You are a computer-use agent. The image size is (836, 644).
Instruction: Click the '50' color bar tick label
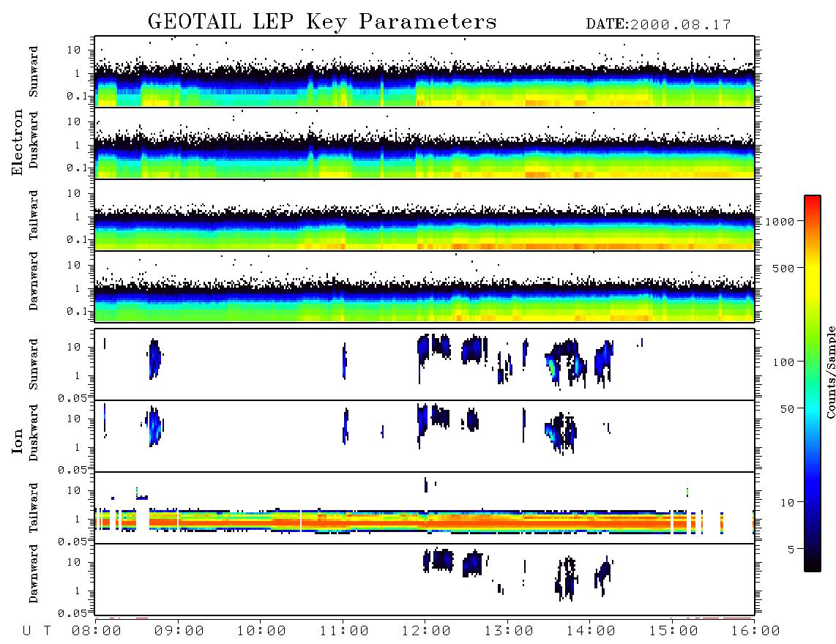tap(787, 409)
